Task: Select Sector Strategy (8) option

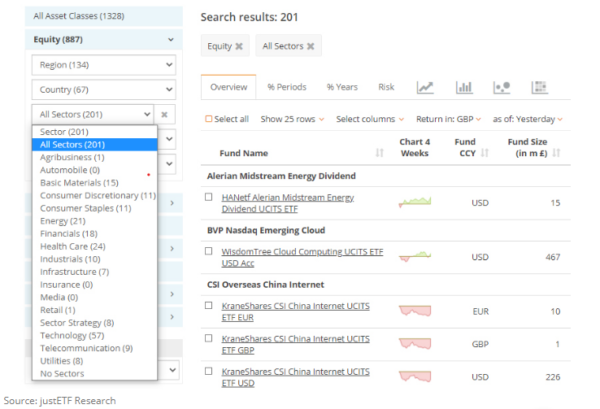Action: pos(95,323)
